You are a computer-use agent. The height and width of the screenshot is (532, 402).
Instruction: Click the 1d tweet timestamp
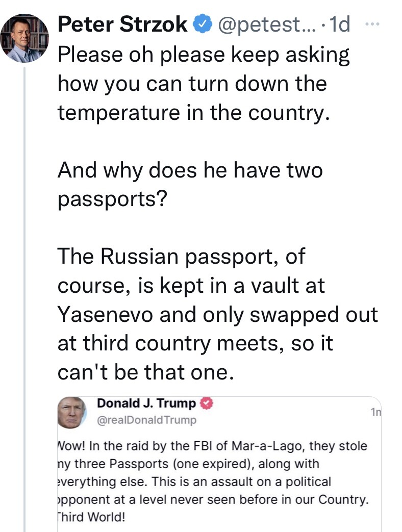(x=340, y=24)
